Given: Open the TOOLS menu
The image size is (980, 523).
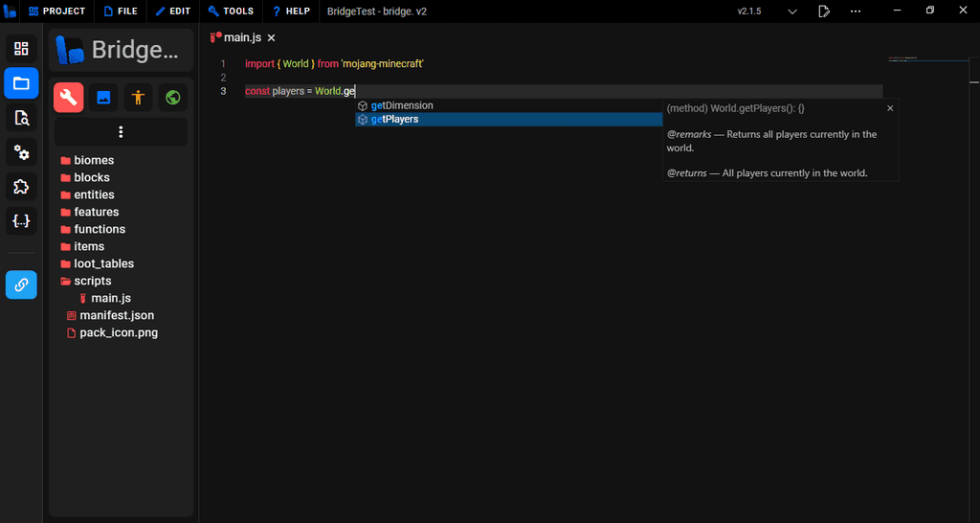Looking at the screenshot, I should coord(230,11).
